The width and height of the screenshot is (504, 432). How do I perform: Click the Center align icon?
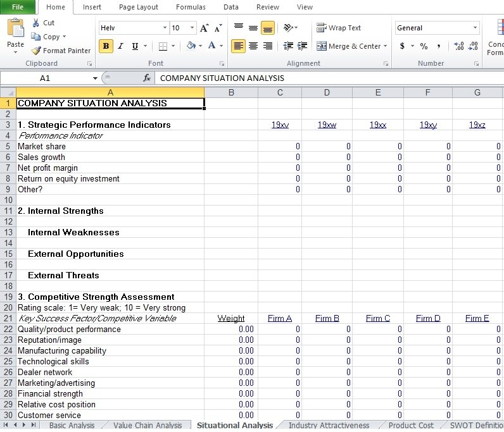pyautogui.click(x=253, y=46)
